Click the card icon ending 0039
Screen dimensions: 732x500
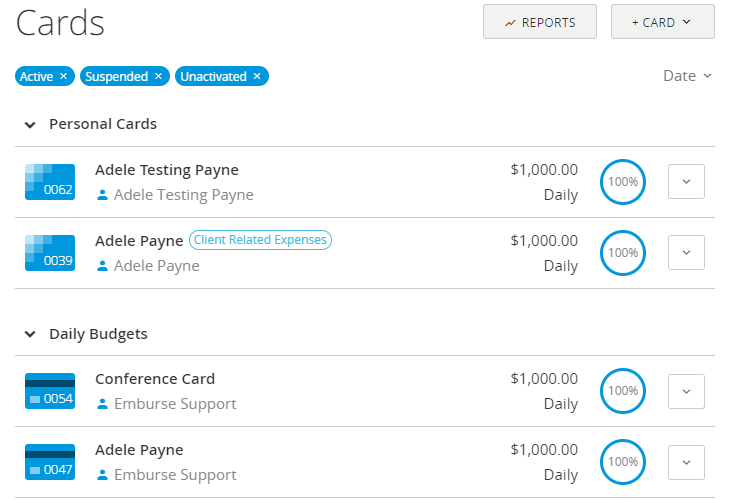point(50,253)
